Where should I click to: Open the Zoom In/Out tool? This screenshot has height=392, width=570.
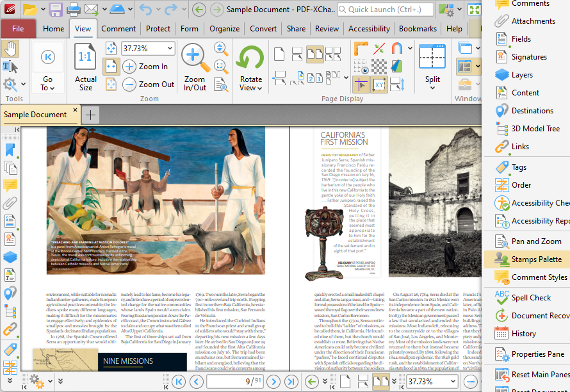(195, 67)
